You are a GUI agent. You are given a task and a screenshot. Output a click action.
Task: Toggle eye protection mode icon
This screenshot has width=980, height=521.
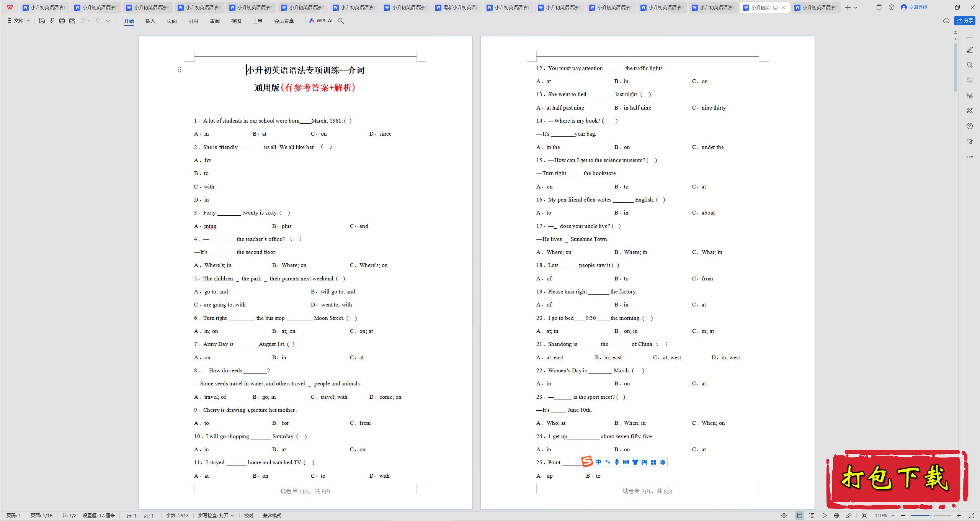point(784,516)
